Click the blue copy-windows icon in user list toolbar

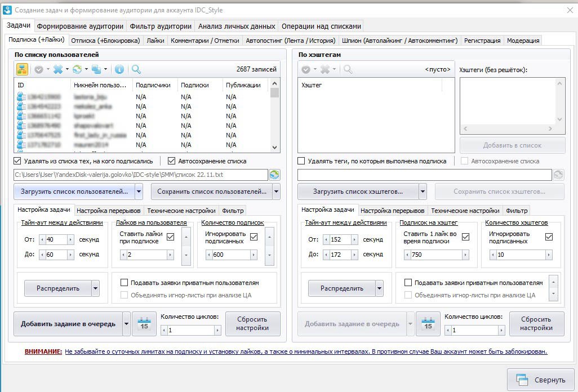pyautogui.click(x=96, y=69)
